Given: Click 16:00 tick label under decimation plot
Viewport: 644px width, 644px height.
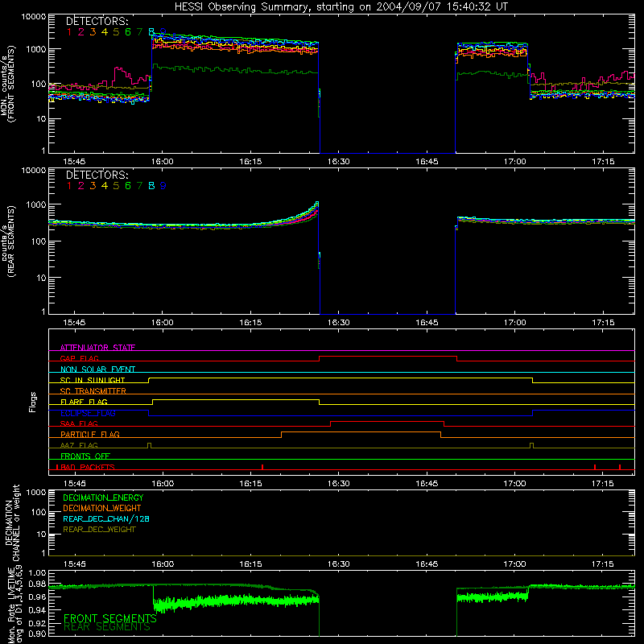Looking at the screenshot, I should point(163,564).
